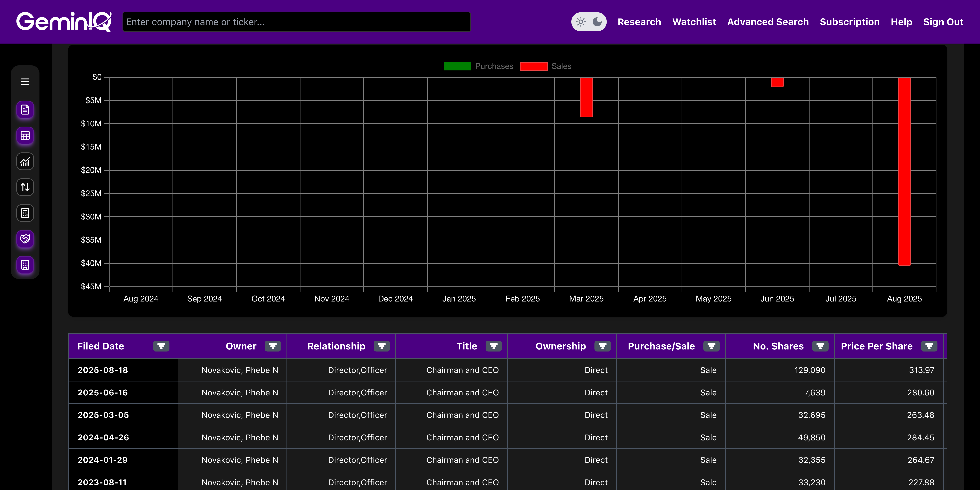
Task: Open Advanced Search from the navigation bar
Action: pyautogui.click(x=768, y=22)
